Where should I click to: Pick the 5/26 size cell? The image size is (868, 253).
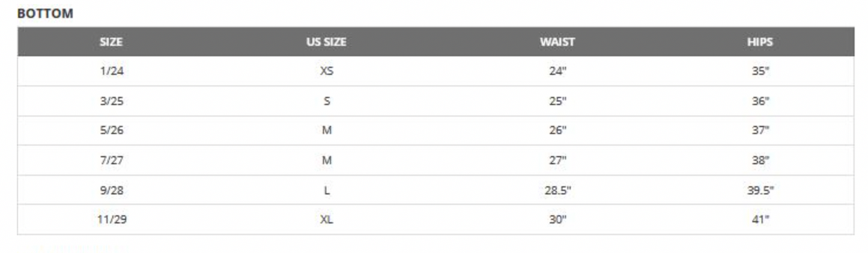111,130
